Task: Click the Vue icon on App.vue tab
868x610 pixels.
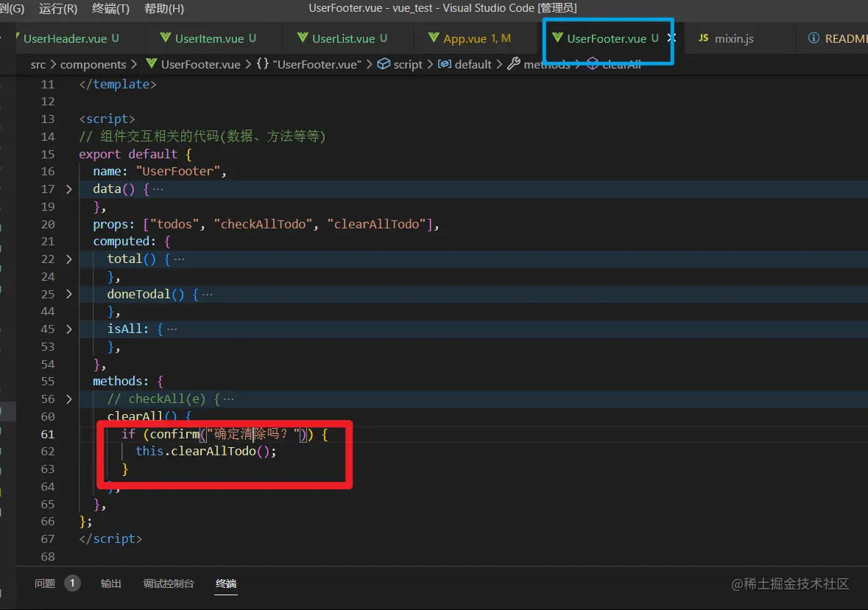Action: click(434, 37)
